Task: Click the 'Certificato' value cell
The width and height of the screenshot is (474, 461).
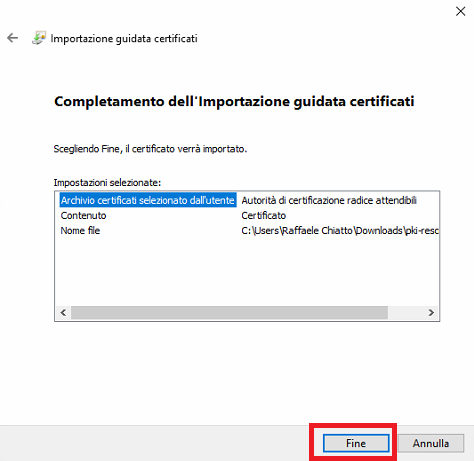Action: (x=264, y=216)
